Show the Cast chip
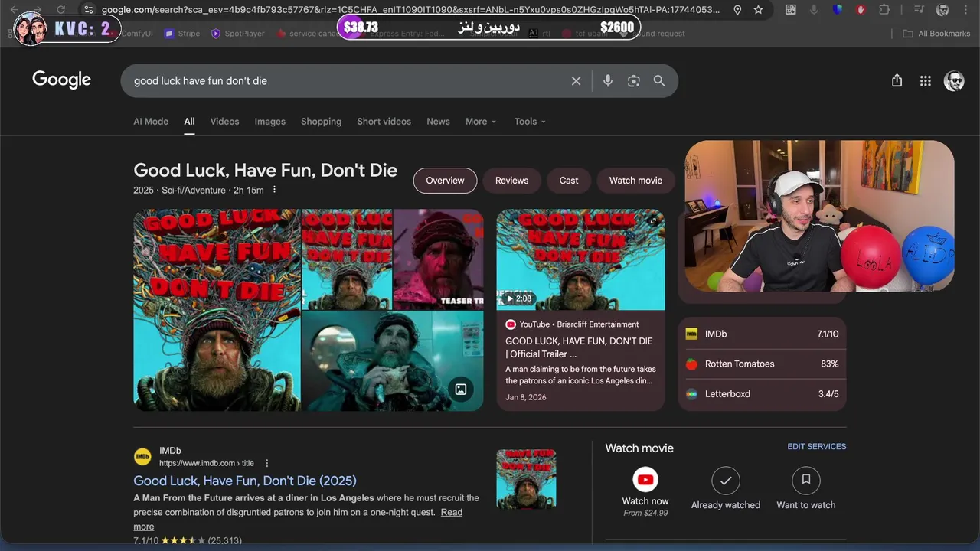Screen dimensions: 980x551 tap(569, 181)
